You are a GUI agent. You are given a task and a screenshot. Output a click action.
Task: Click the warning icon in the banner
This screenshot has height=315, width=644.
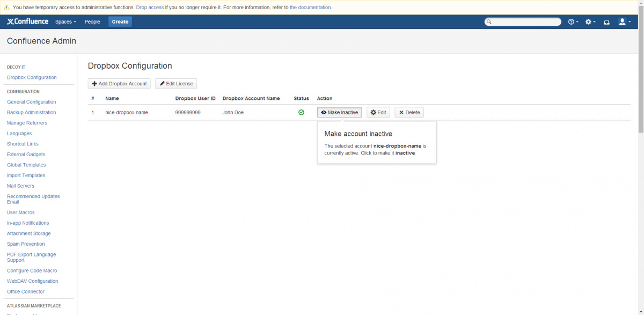click(6, 8)
